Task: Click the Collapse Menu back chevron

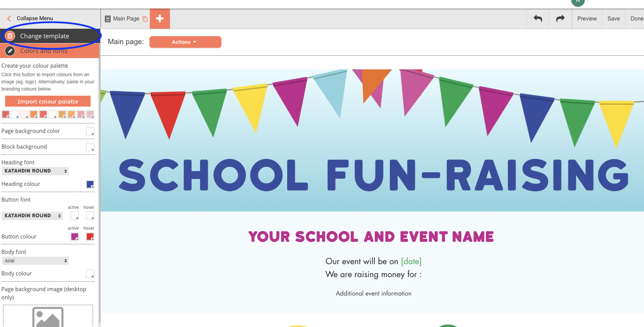Action: click(x=9, y=18)
